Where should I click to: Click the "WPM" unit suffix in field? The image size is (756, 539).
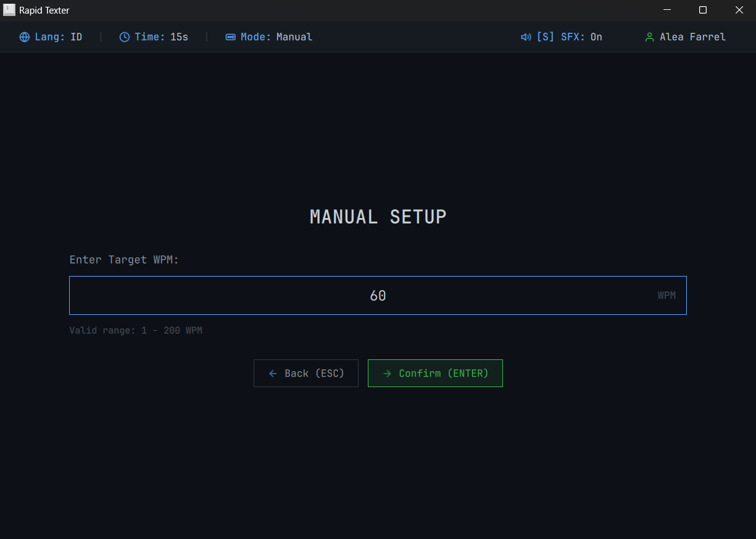coord(667,295)
